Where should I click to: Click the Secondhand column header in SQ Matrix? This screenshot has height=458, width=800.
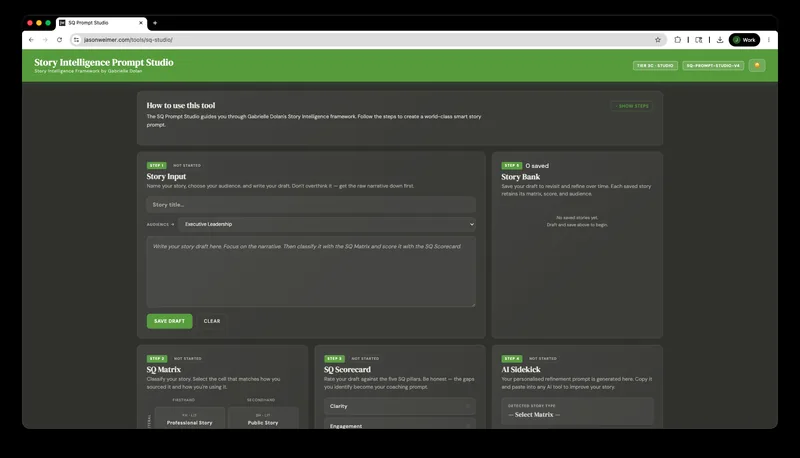click(x=261, y=400)
